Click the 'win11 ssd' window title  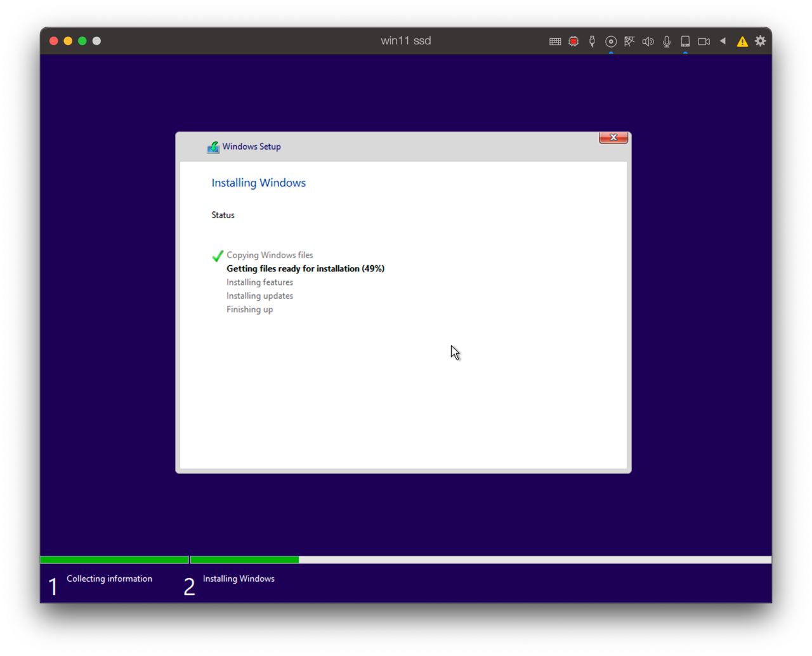click(x=406, y=41)
